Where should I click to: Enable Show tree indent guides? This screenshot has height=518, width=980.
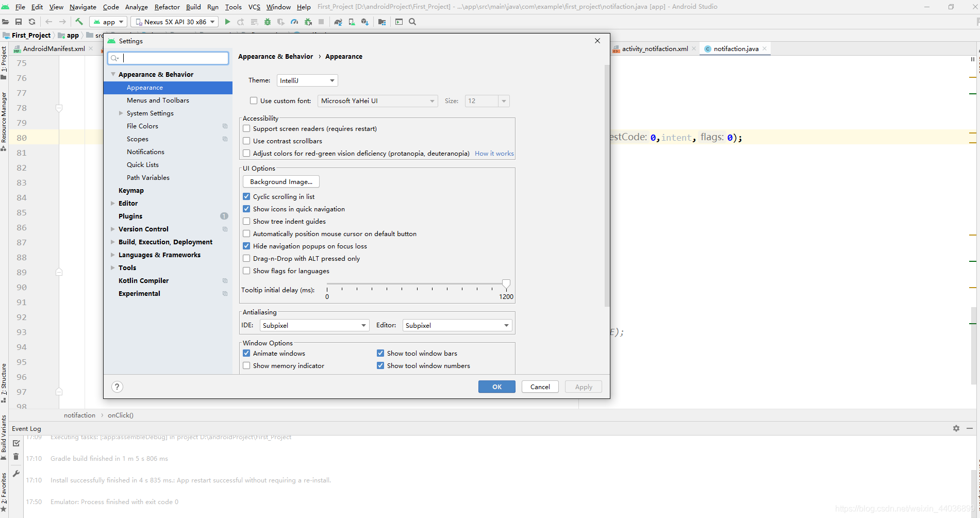point(246,221)
